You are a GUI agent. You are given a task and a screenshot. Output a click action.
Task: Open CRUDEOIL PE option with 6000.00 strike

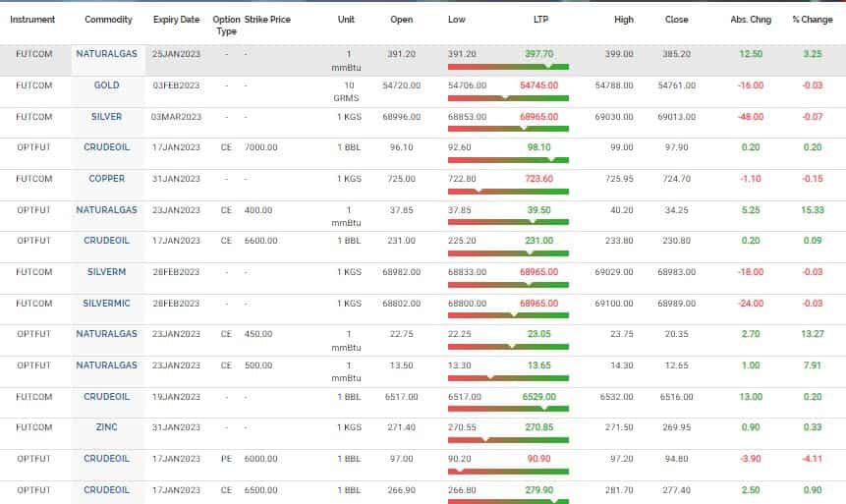pyautogui.click(x=106, y=458)
